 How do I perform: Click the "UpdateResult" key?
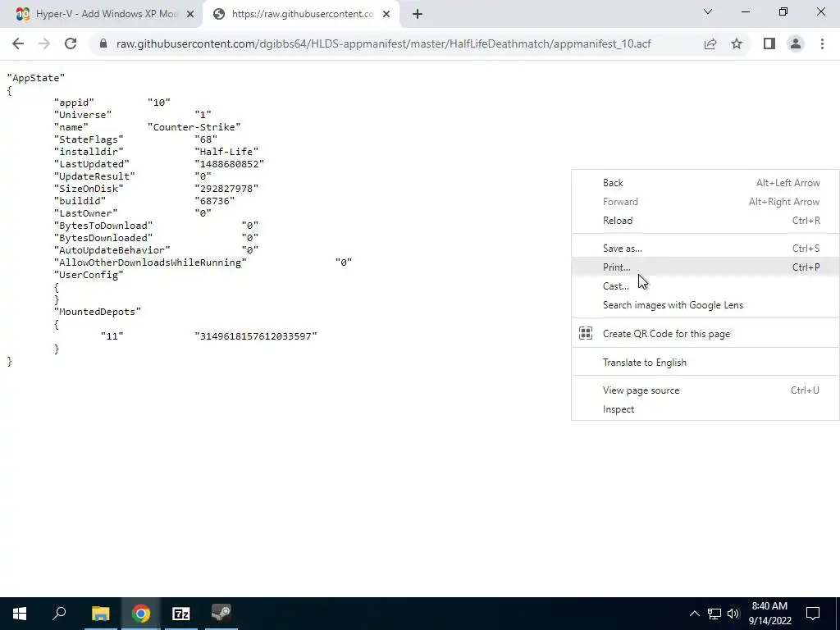click(x=94, y=176)
